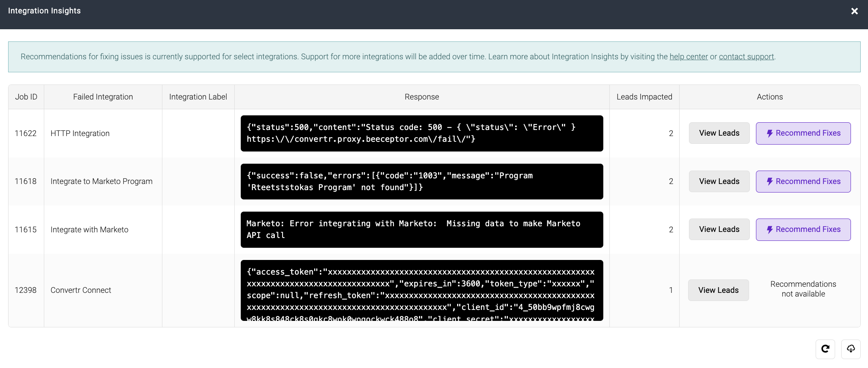
Task: Click the cloud download icon button
Action: pos(851,349)
